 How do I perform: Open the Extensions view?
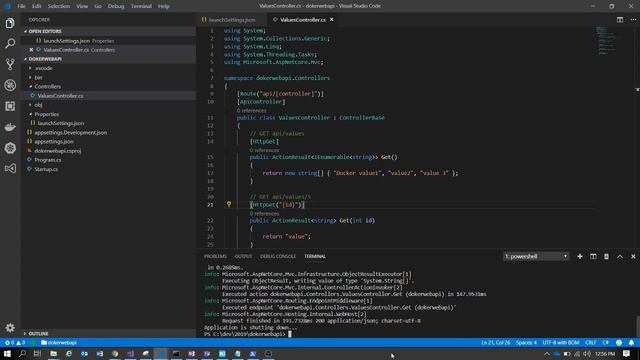pyautogui.click(x=10, y=106)
